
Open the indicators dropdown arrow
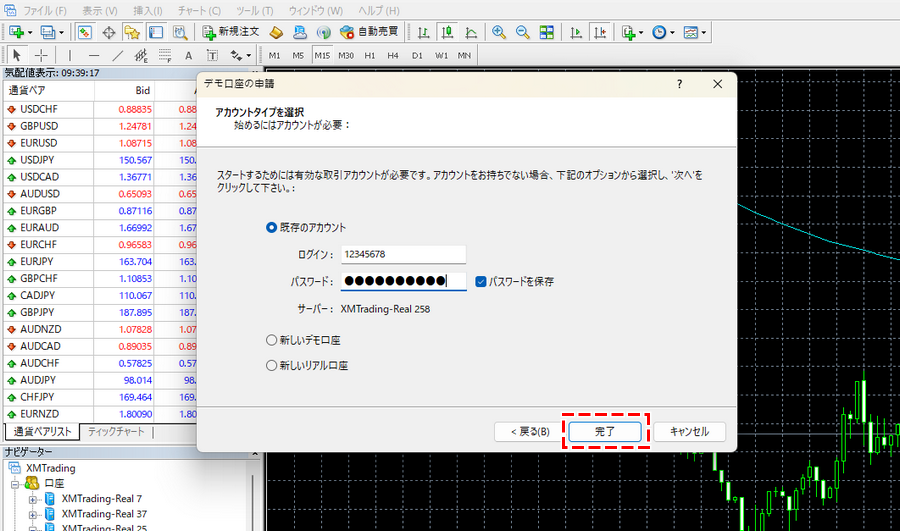[x=641, y=33]
